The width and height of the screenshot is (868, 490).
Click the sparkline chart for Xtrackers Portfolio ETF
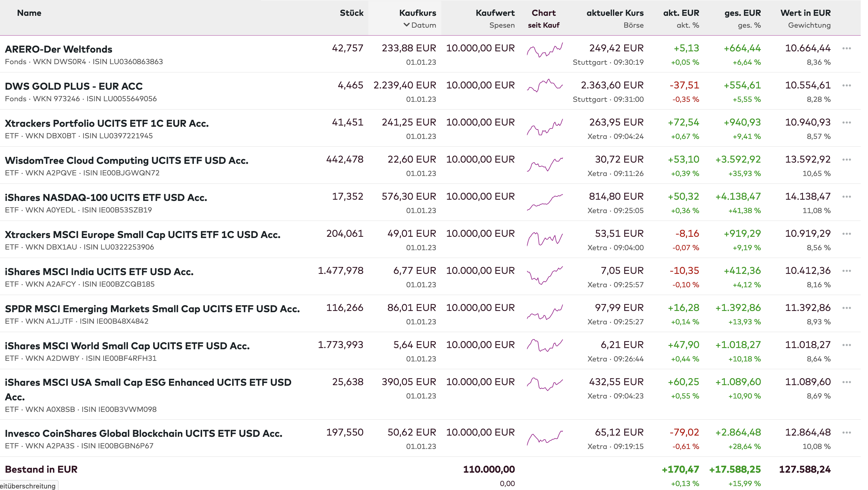pos(545,127)
